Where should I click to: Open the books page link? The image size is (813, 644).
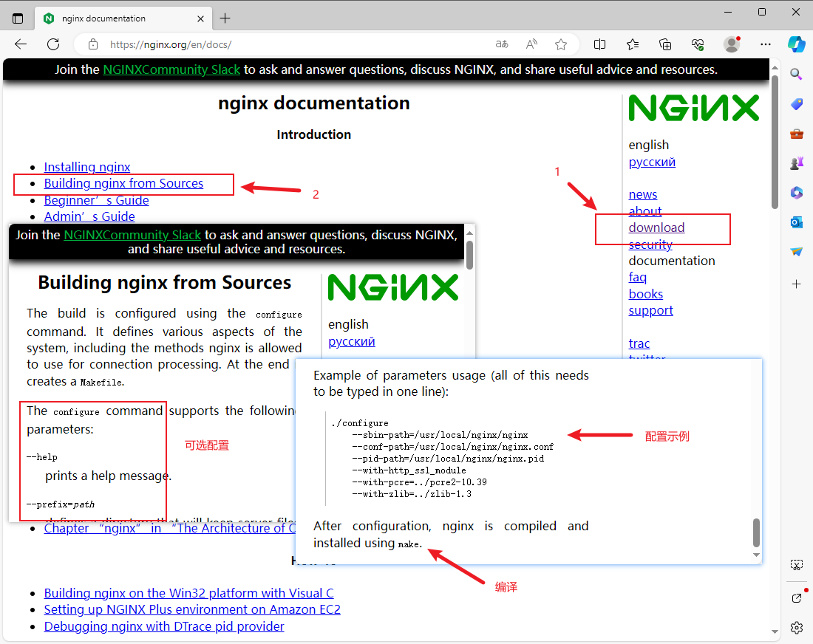645,294
